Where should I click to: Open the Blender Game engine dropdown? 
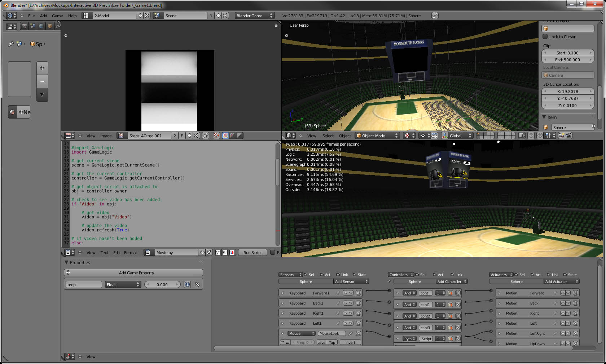[254, 15]
